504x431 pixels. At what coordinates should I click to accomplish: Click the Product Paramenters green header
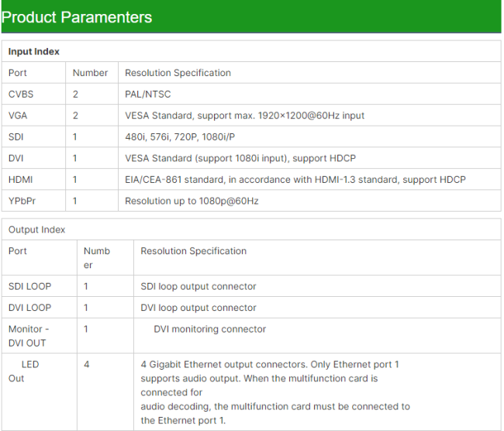pos(251,16)
